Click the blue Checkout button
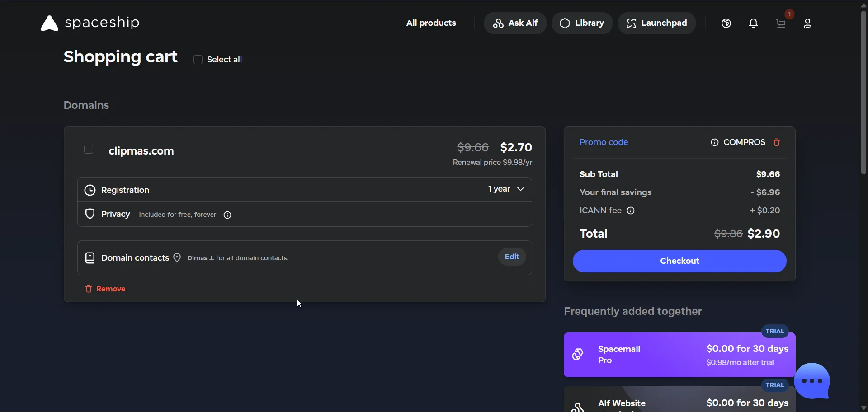Screen dimensions: 868x412 pos(679,261)
